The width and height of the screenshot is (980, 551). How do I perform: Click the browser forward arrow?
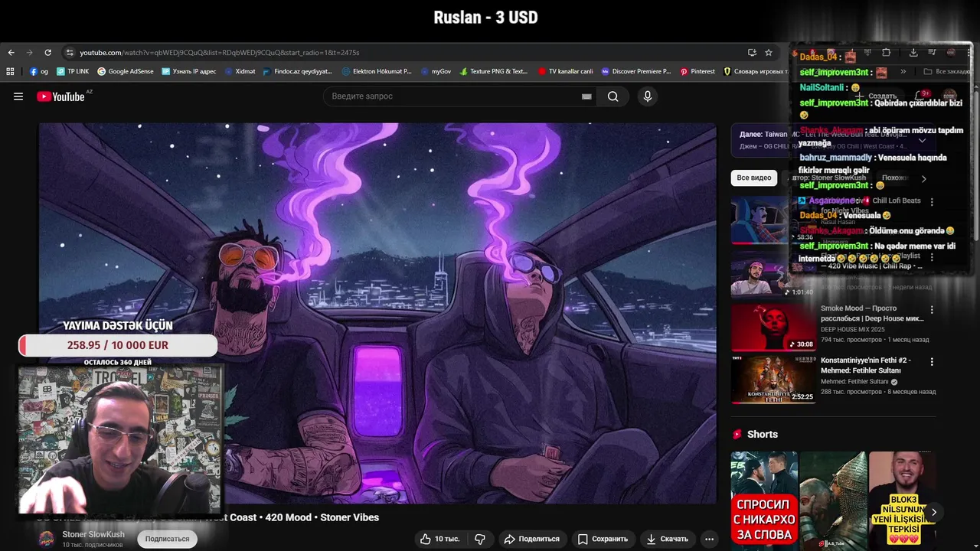click(x=29, y=52)
